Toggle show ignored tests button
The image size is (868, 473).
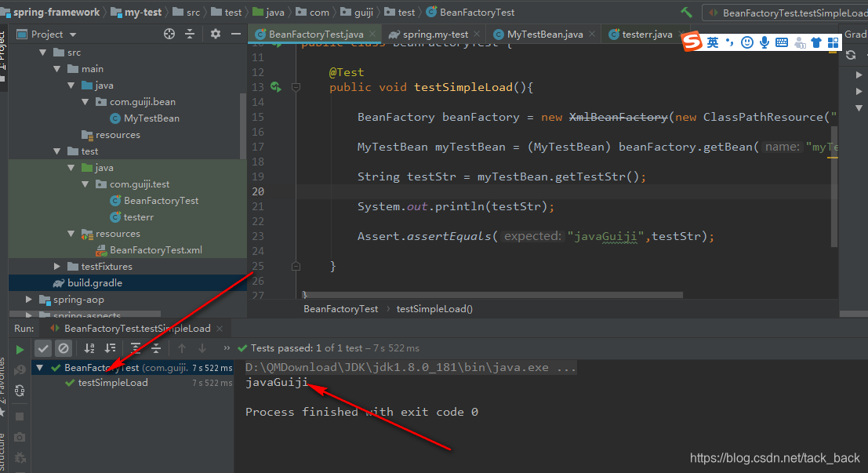[x=64, y=347]
